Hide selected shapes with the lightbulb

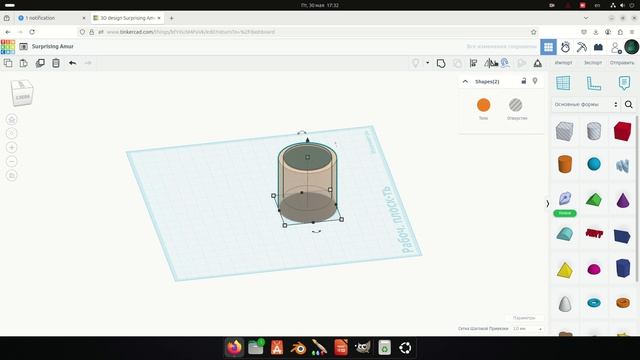535,81
